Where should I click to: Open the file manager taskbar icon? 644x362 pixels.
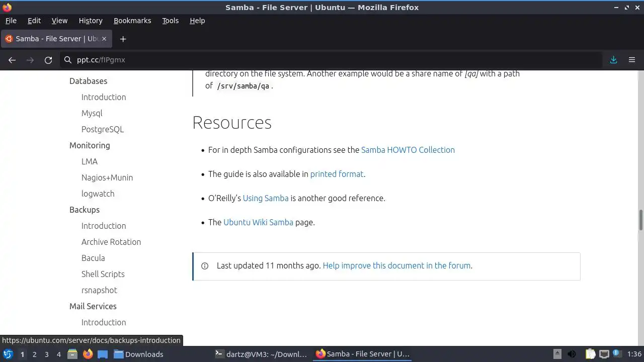pos(72,354)
